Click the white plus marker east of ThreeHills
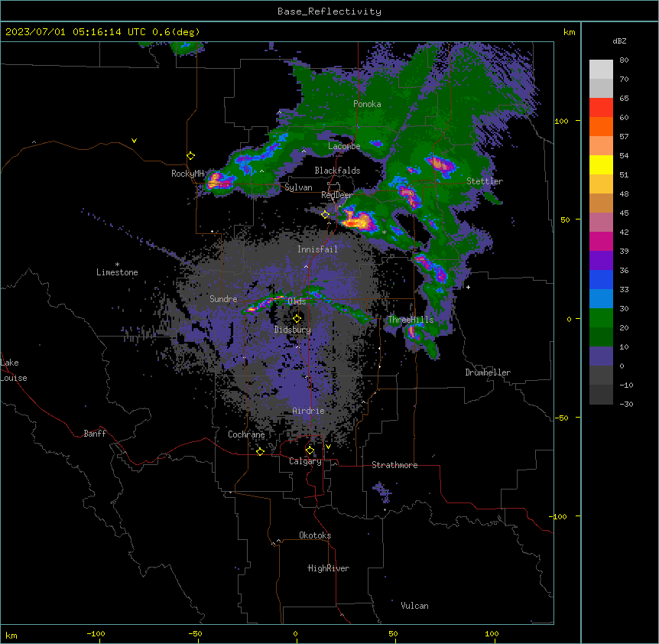This screenshot has height=644, width=659. click(x=468, y=287)
